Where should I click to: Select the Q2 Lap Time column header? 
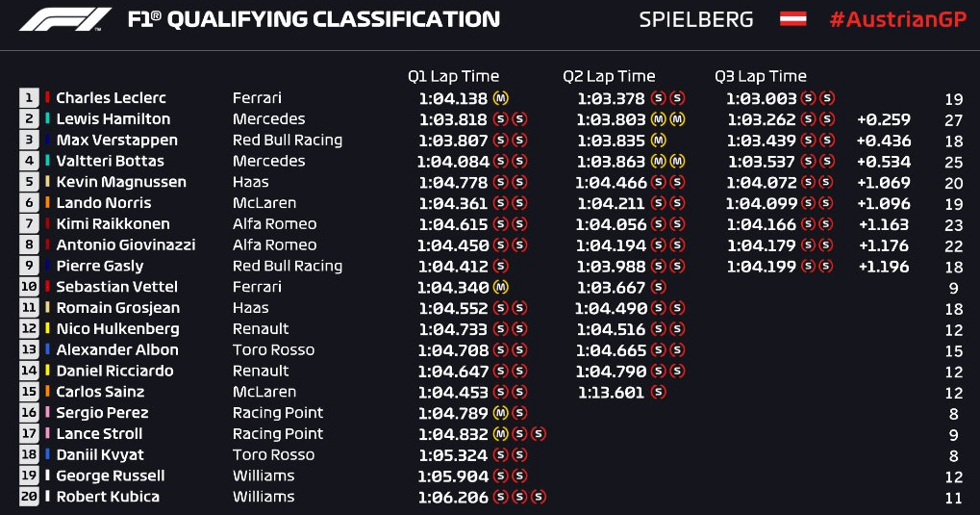click(x=609, y=76)
